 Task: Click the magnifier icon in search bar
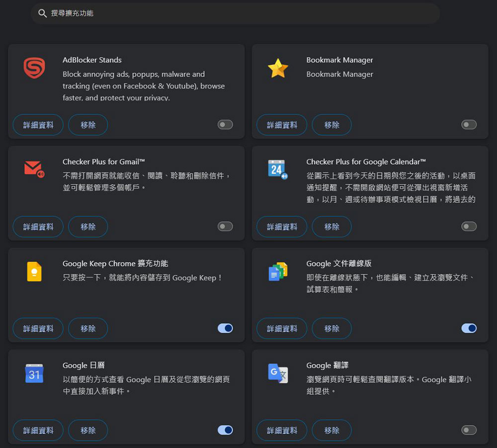point(43,13)
